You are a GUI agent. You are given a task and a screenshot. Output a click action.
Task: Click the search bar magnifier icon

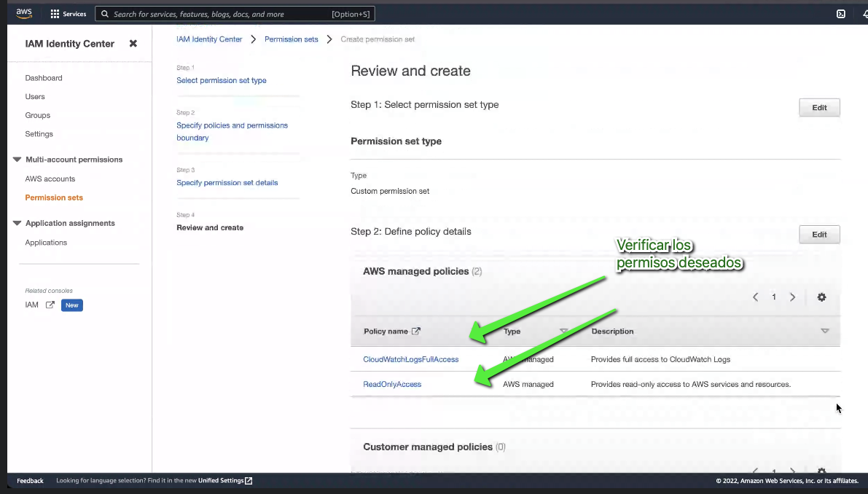coord(105,14)
